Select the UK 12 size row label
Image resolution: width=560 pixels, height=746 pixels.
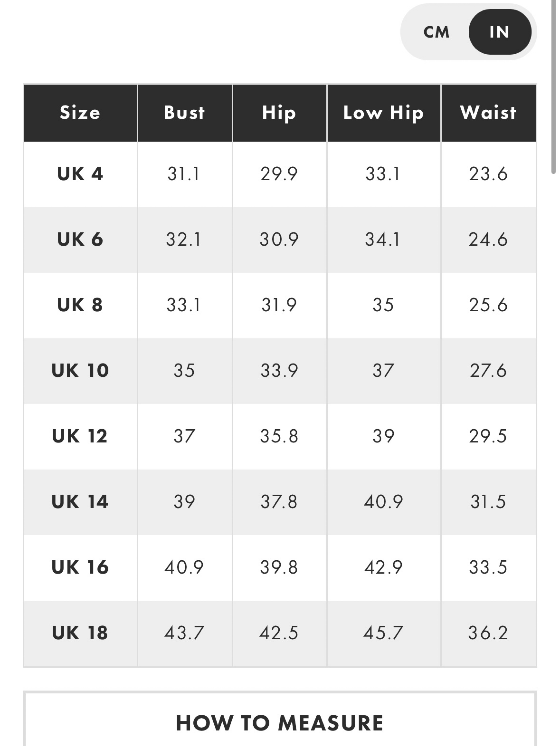[x=80, y=436]
